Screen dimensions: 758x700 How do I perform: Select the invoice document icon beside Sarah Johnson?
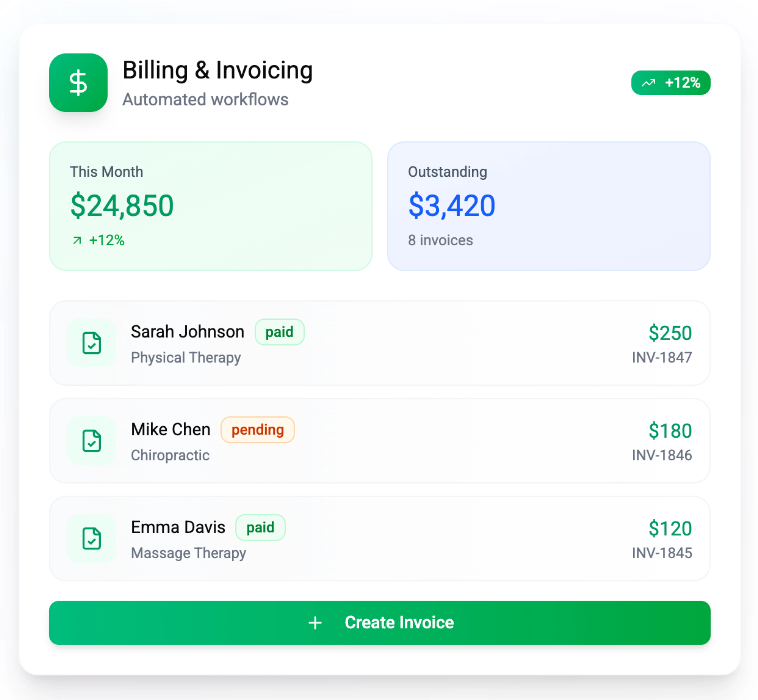point(91,343)
